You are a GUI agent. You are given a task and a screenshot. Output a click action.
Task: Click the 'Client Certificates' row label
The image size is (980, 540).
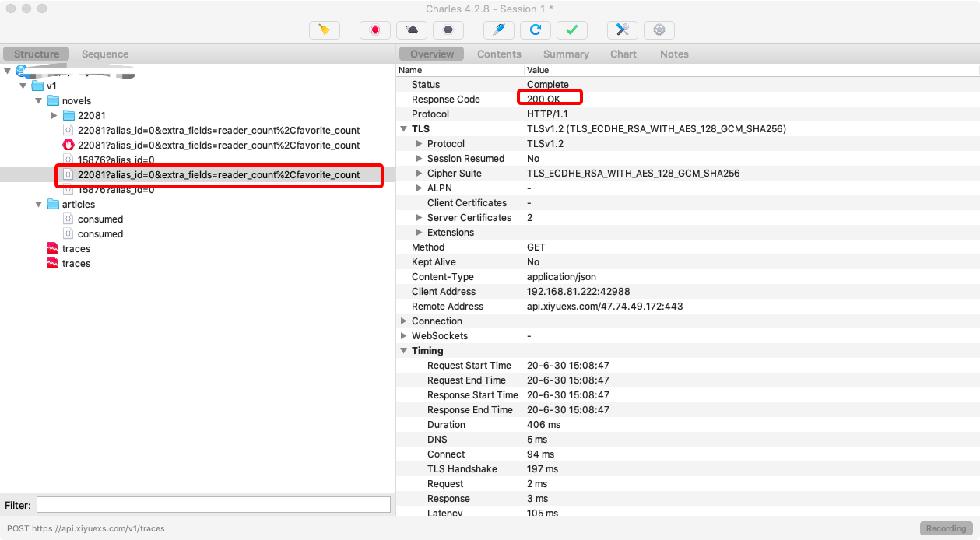[x=467, y=203]
